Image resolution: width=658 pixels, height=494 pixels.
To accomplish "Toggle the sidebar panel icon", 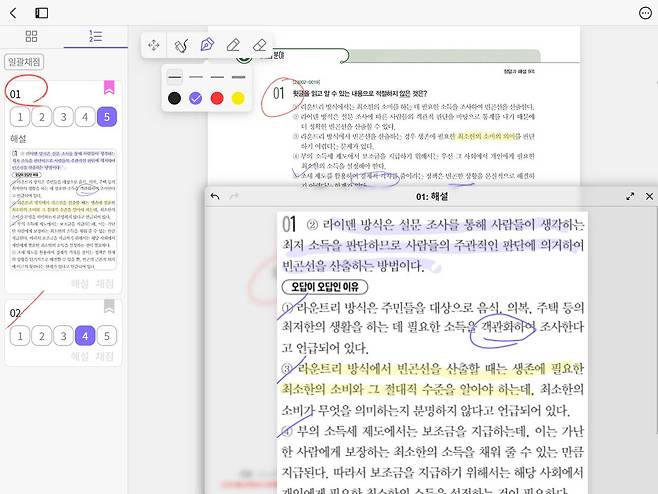I will (x=42, y=13).
